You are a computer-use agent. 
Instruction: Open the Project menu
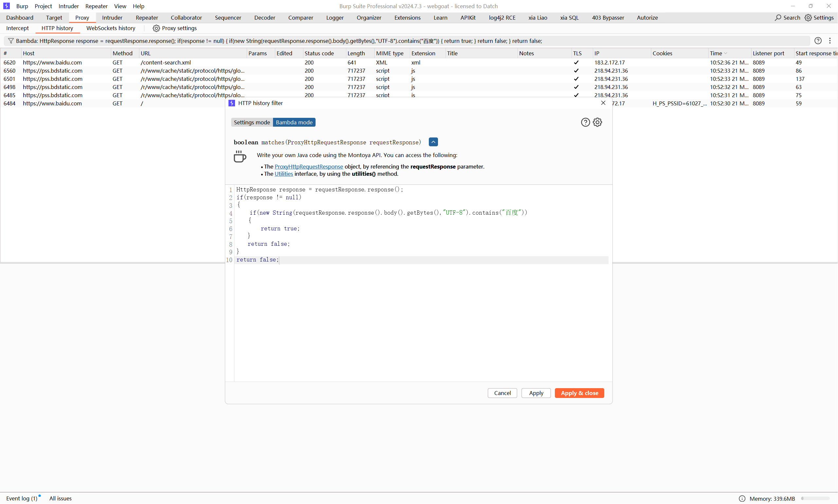coord(43,6)
